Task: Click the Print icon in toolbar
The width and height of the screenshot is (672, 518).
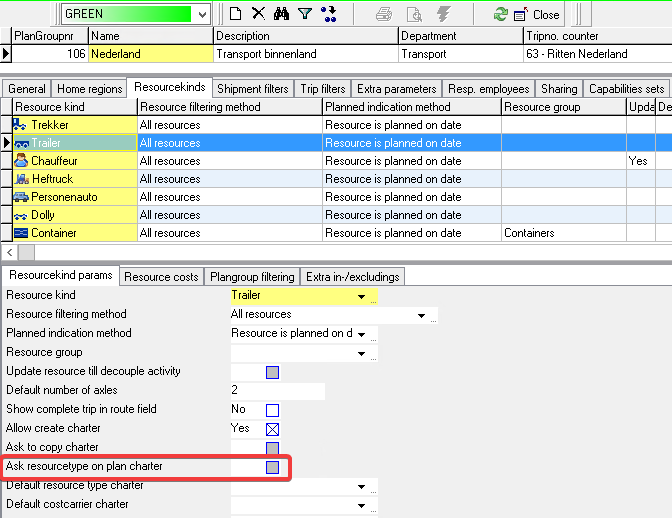Action: (384, 14)
